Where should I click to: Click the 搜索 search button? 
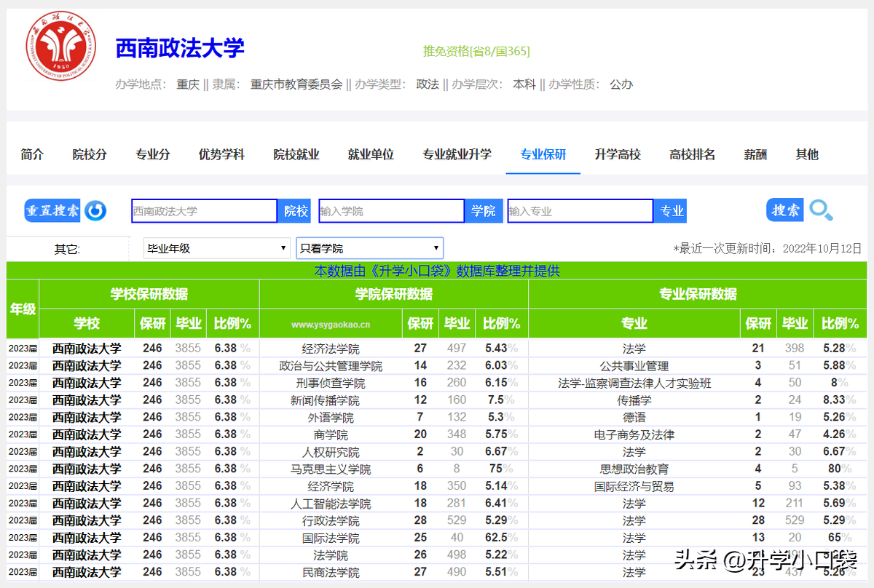785,210
